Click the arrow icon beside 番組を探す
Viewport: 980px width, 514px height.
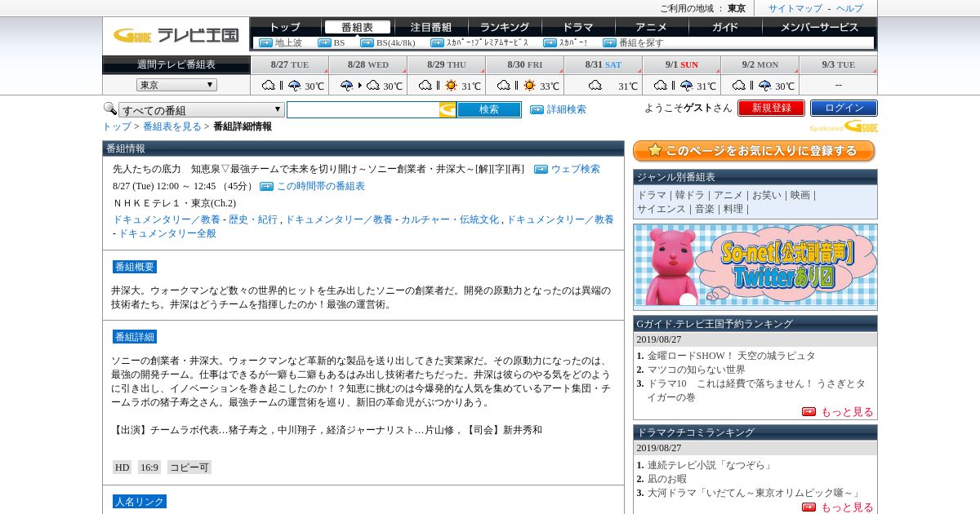(x=609, y=42)
